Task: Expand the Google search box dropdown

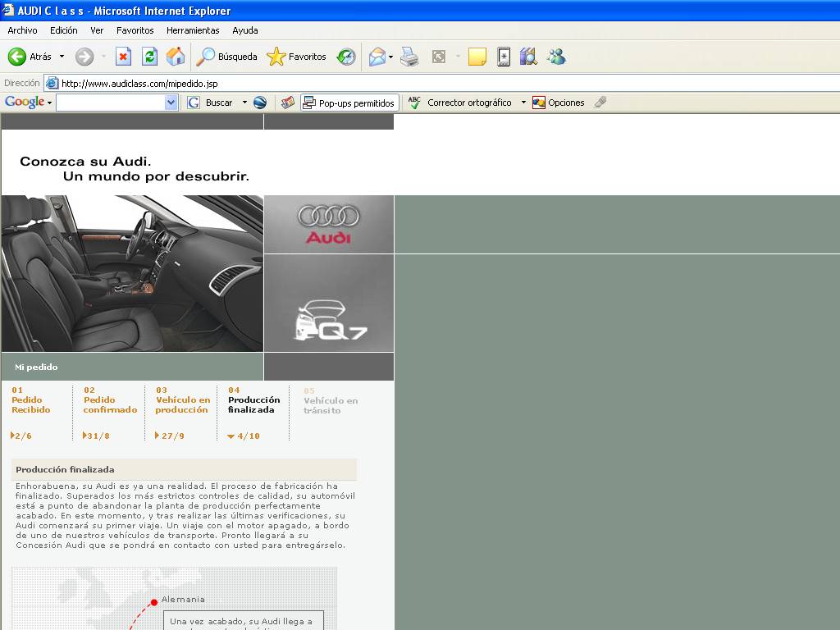Action: (171, 103)
